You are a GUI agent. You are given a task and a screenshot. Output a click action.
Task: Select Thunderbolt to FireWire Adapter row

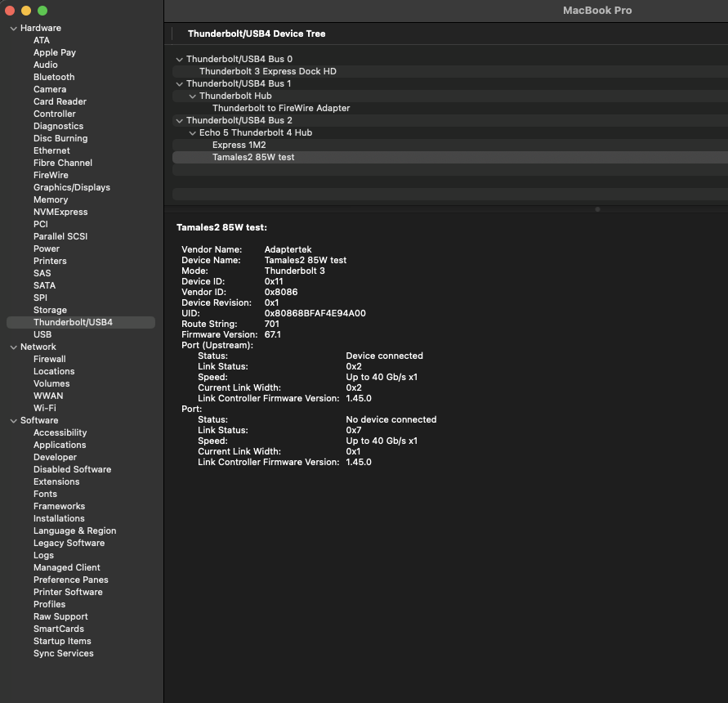450,108
